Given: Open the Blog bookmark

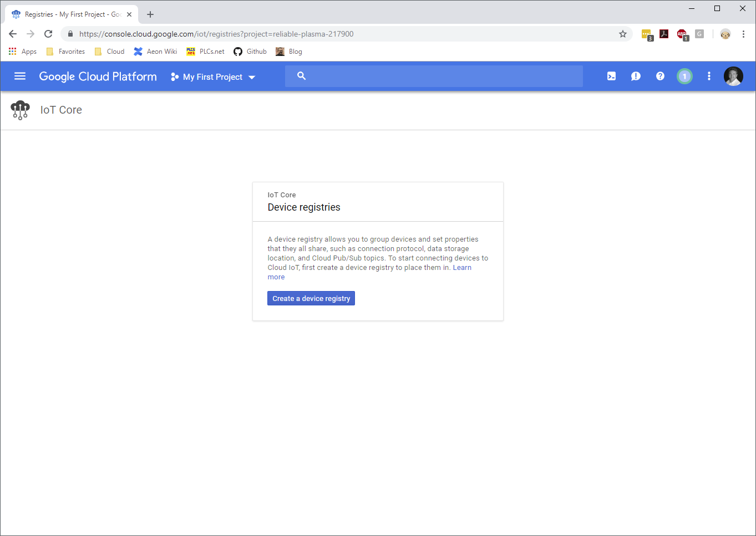Looking at the screenshot, I should (289, 52).
